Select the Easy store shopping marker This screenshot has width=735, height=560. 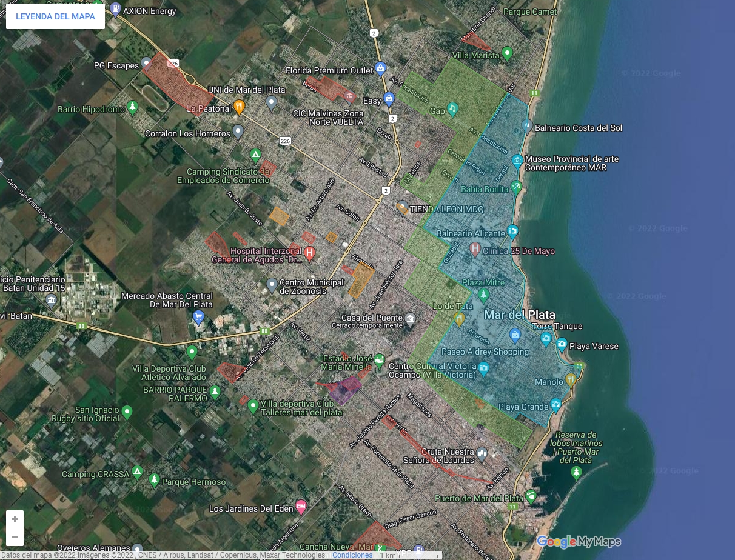pyautogui.click(x=389, y=99)
